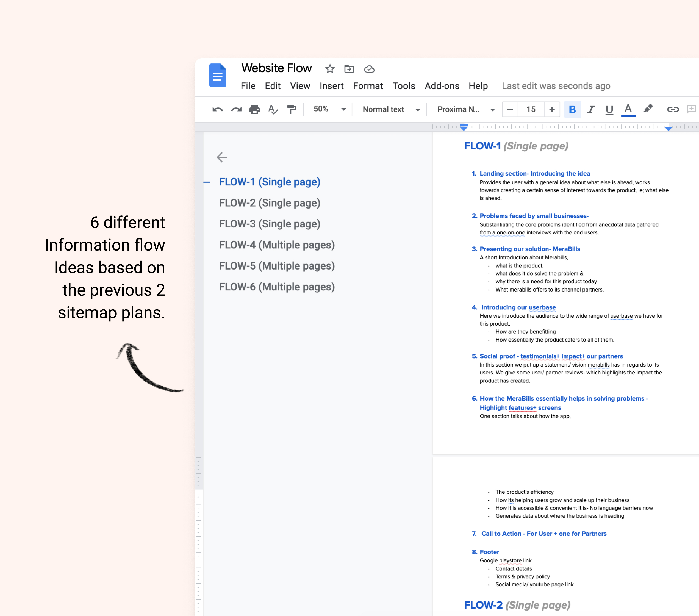Insert a link with chain icon

(673, 109)
